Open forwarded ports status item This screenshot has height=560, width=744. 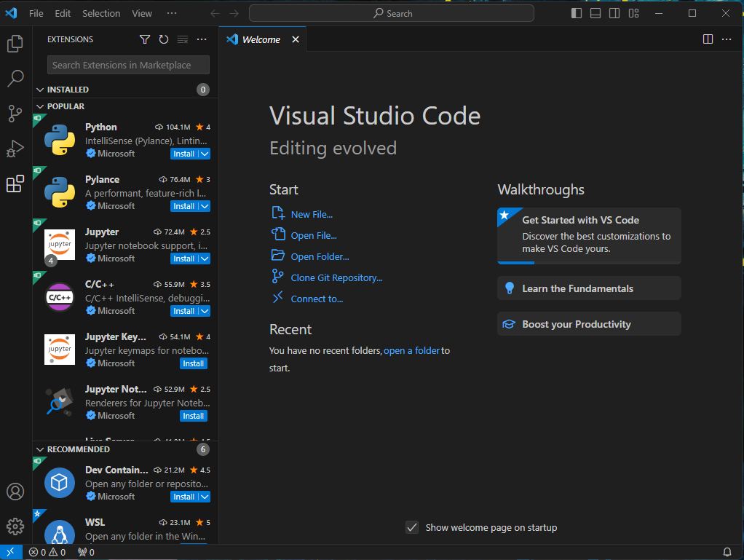pos(86,552)
